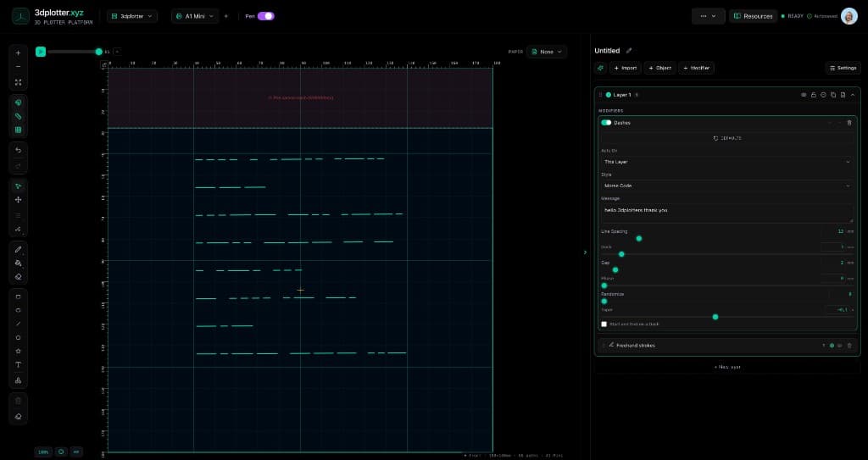Duplicate Layer 1 with the copy icon
Image resolution: width=868 pixels, height=460 pixels.
click(x=833, y=95)
